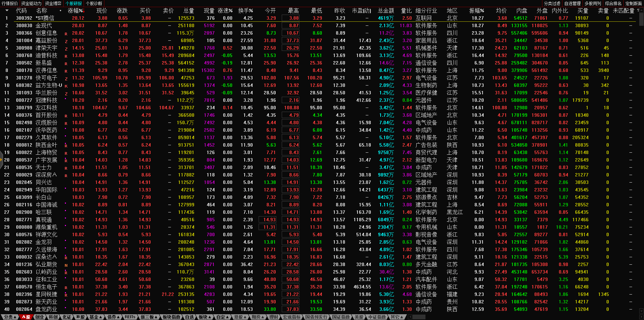Click the R marker beside 创意信息

pyautogui.click(x=66, y=34)
